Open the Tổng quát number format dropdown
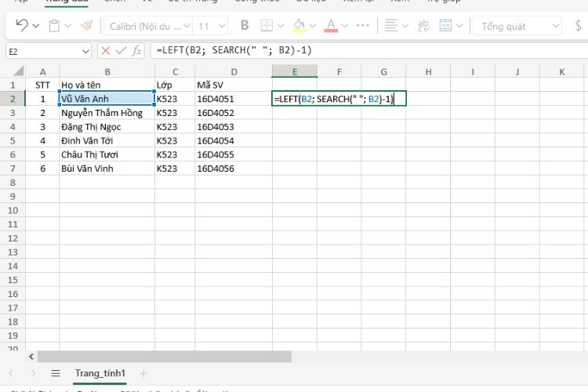 click(517, 26)
